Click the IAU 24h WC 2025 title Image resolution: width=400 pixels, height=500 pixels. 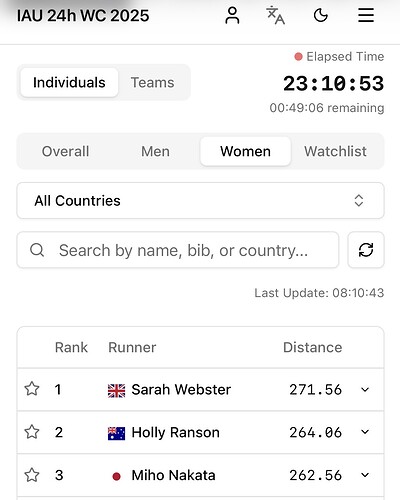coord(83,16)
